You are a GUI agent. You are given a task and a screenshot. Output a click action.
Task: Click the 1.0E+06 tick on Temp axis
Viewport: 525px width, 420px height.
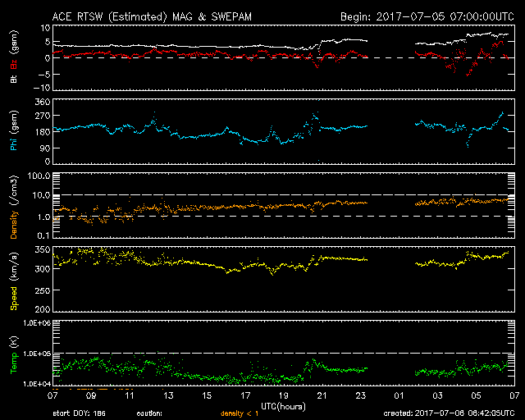(x=37, y=323)
